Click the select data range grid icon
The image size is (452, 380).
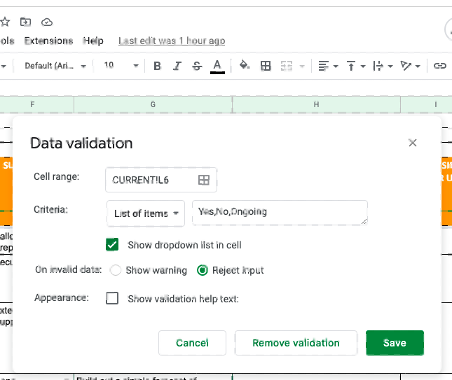pos(204,180)
